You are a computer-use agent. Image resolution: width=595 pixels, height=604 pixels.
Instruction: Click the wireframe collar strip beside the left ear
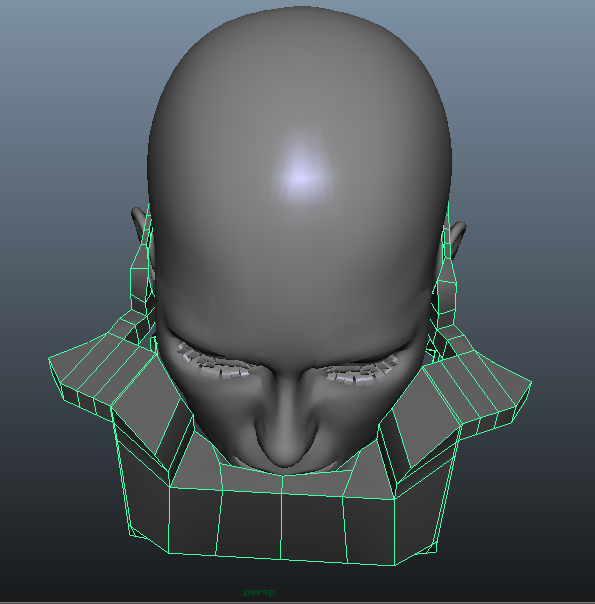tap(139, 277)
